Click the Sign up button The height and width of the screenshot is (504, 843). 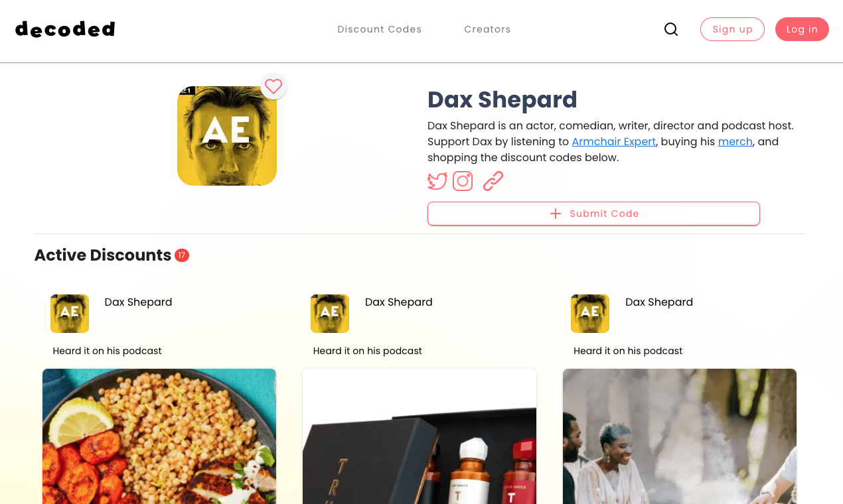coord(732,29)
